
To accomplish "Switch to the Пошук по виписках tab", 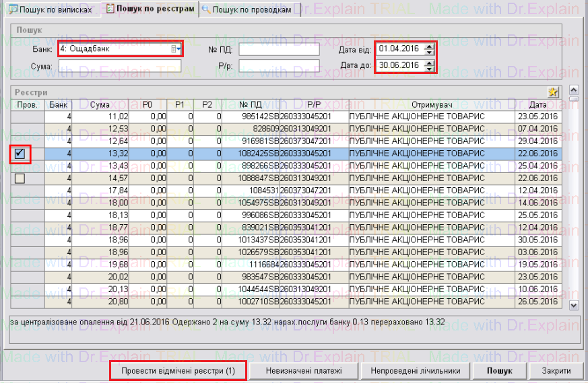I will 50,10.
